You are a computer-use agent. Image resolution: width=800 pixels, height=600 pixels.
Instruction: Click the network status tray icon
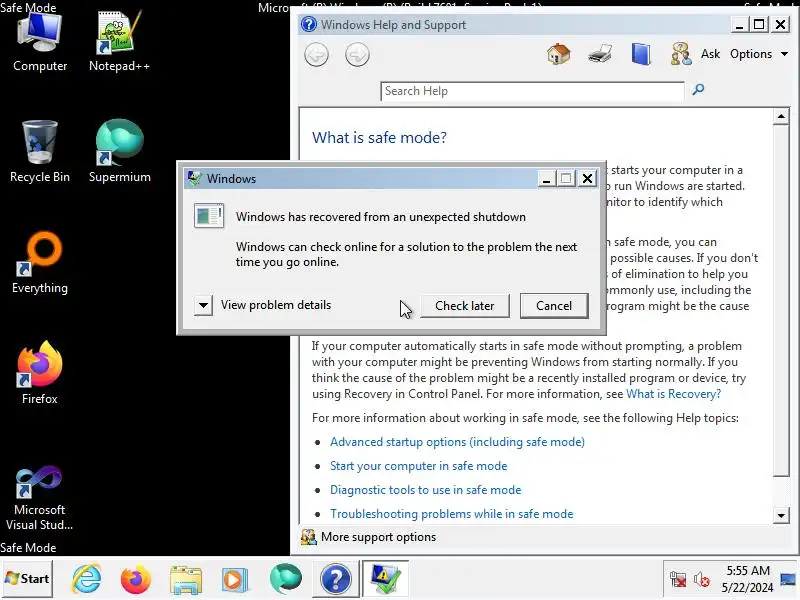tap(678, 579)
